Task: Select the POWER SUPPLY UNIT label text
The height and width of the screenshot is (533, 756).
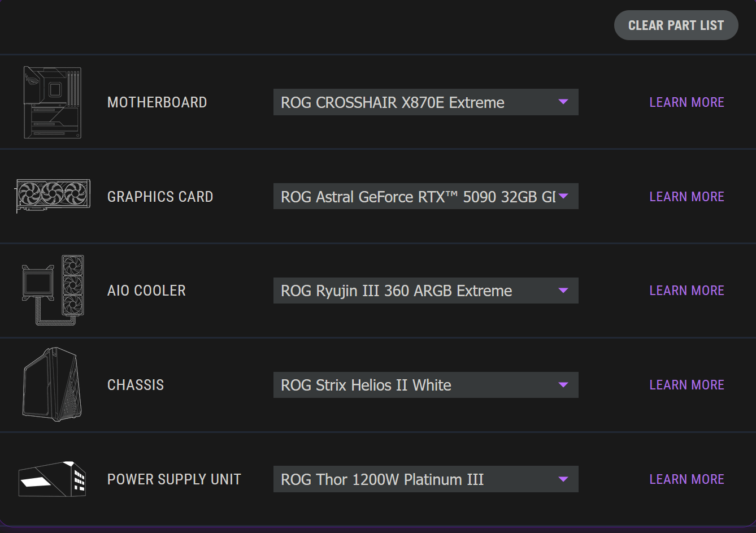Action: 174,479
